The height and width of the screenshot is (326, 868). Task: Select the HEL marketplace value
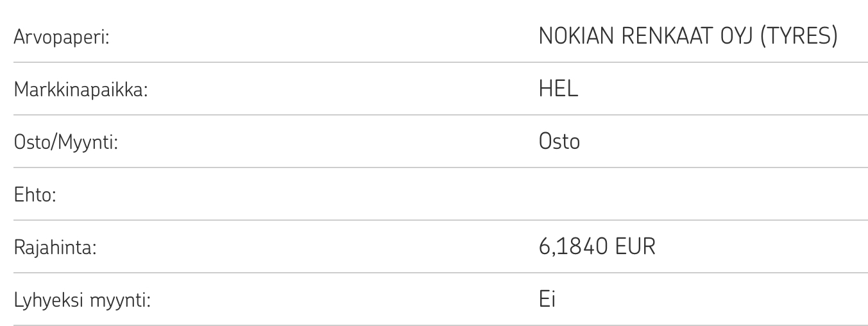[558, 89]
